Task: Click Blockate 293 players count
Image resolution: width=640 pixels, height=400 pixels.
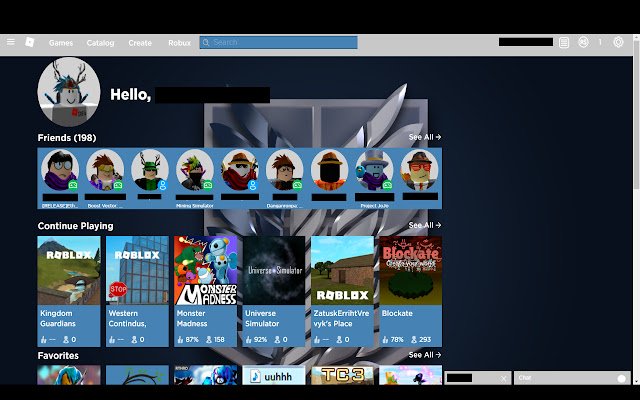Action: click(x=421, y=340)
